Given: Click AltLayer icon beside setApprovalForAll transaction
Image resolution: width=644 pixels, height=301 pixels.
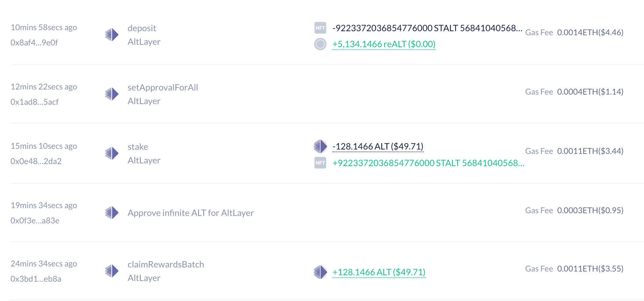Looking at the screenshot, I should 112,94.
